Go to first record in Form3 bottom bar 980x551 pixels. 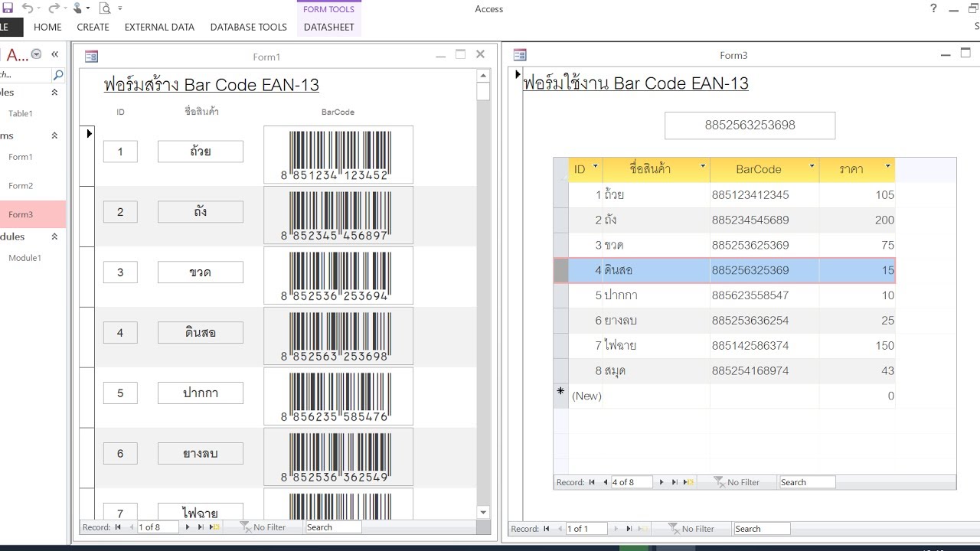click(547, 529)
